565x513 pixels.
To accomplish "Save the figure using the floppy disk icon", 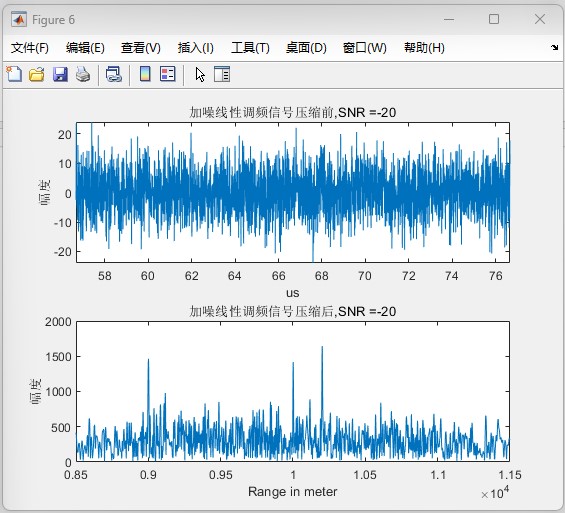I will 60,74.
